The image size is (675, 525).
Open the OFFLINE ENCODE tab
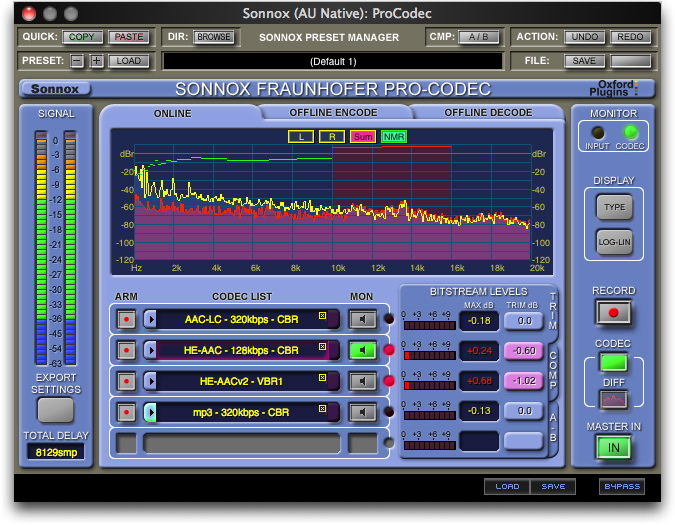pos(333,112)
